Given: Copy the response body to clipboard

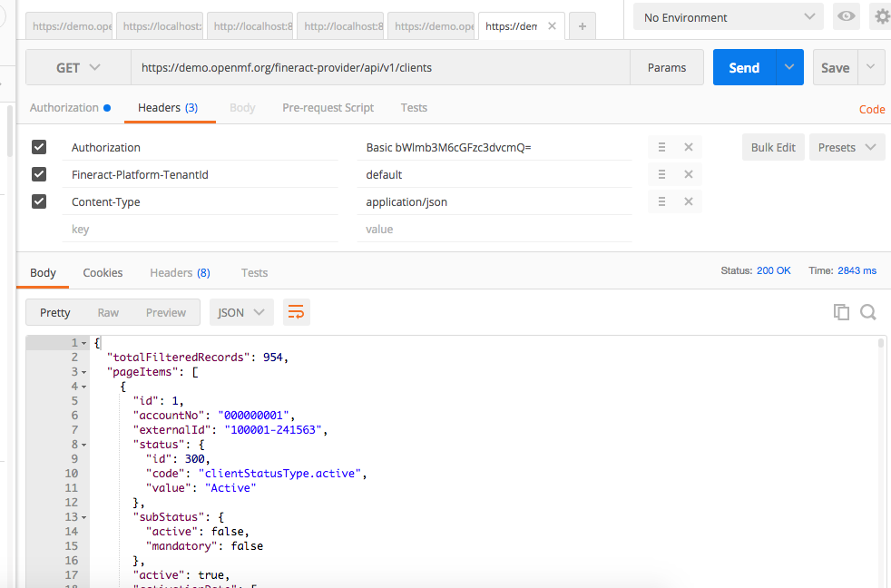Looking at the screenshot, I should coord(841,312).
